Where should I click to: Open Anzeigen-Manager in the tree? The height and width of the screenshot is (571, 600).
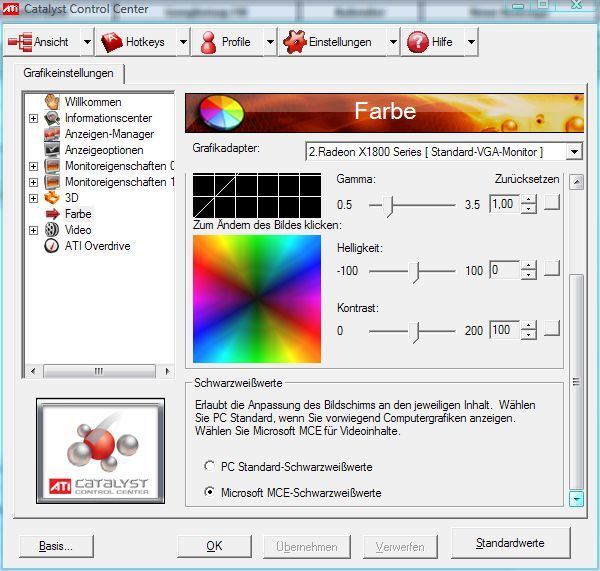click(x=109, y=134)
